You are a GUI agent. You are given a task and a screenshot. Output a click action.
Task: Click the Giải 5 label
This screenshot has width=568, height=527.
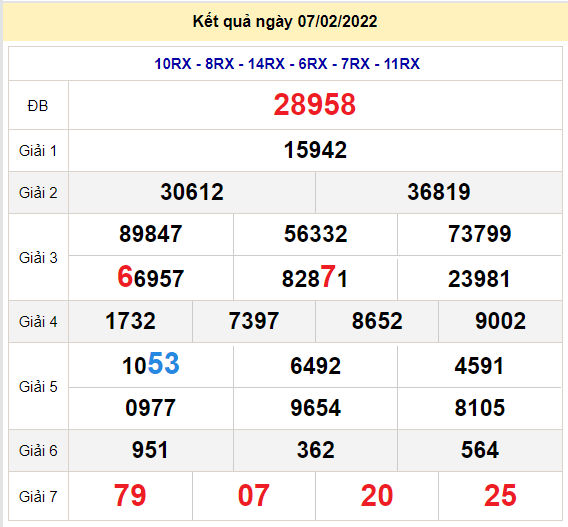click(x=38, y=387)
